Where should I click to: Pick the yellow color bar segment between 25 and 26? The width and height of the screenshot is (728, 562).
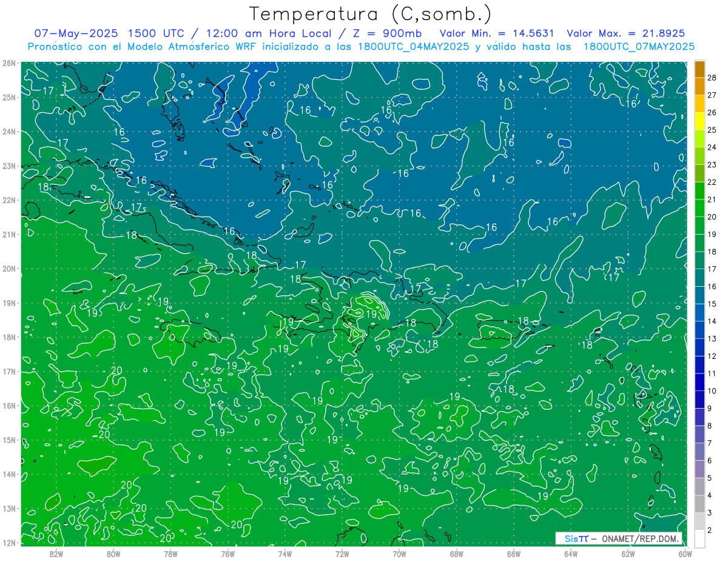(699, 121)
